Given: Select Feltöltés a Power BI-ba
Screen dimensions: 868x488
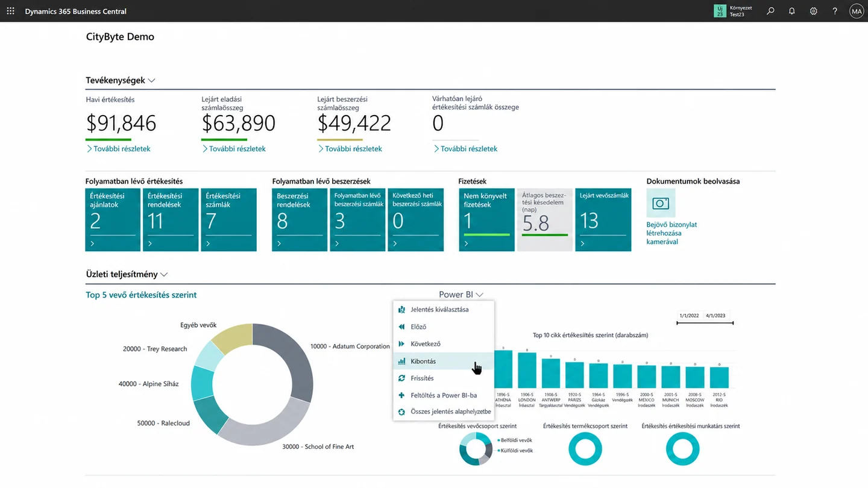Looking at the screenshot, I should coord(444,395).
